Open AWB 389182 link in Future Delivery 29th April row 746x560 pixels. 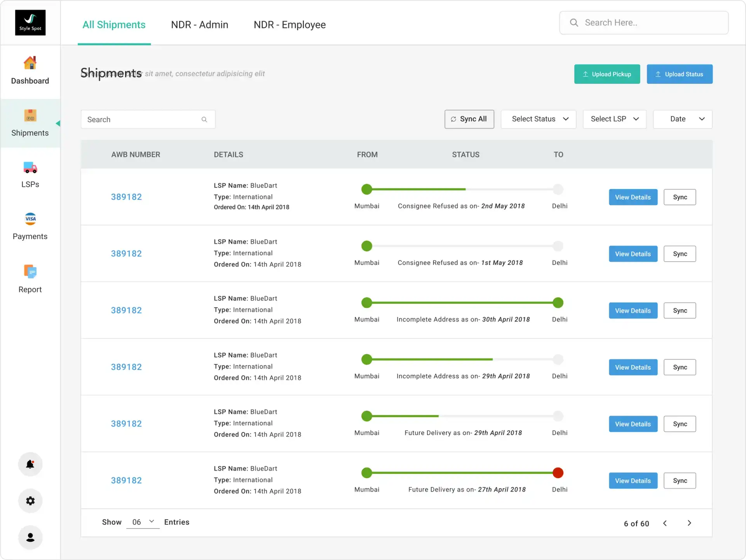point(126,424)
